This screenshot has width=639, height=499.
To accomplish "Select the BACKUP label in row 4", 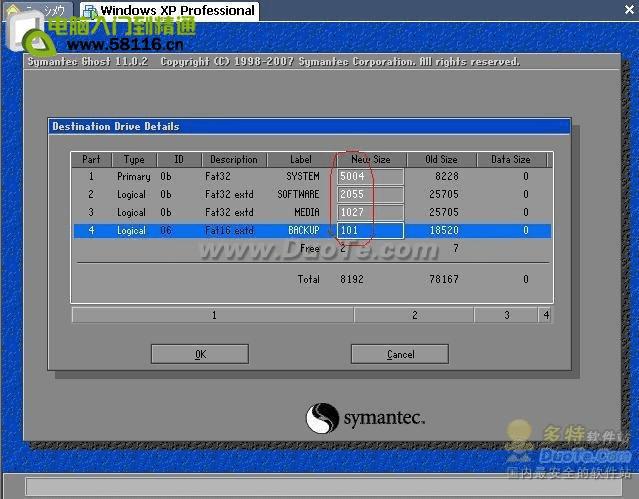I will [304, 230].
